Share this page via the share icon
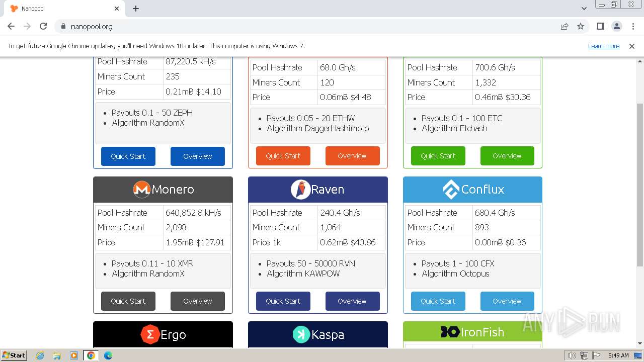Image resolution: width=644 pixels, height=362 pixels. [x=565, y=26]
